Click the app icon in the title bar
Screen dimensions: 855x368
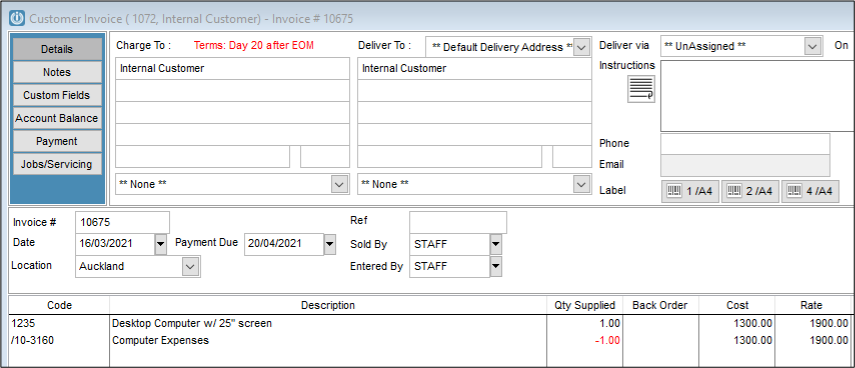tap(17, 18)
